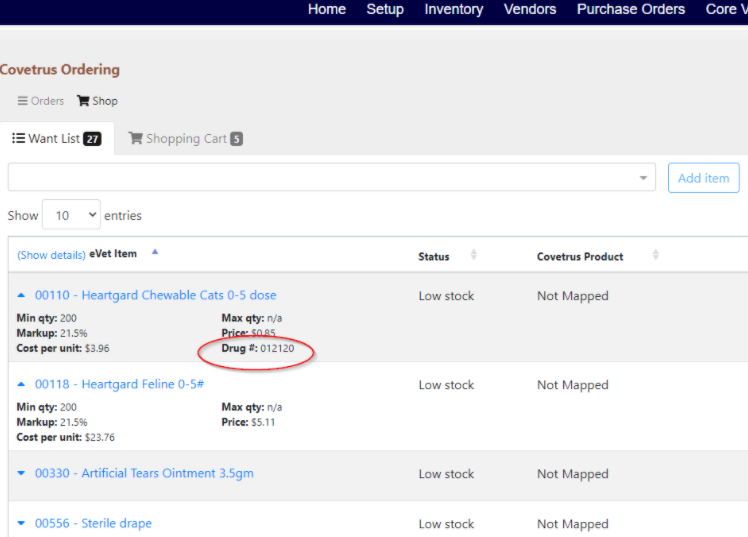Click the Covetrus Ordering page heading
Image resolution: width=748 pixels, height=537 pixels.
[x=60, y=70]
